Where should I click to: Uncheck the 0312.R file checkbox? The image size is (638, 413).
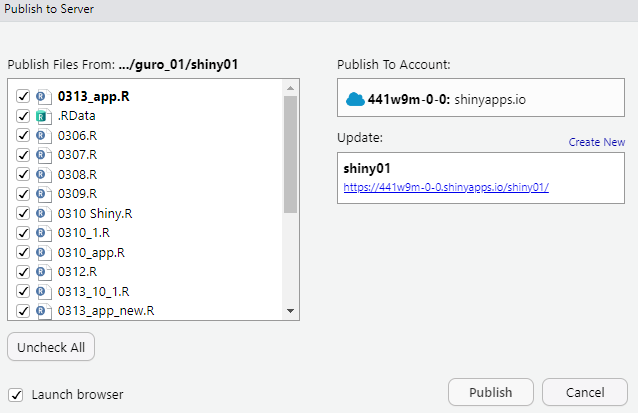point(23,272)
